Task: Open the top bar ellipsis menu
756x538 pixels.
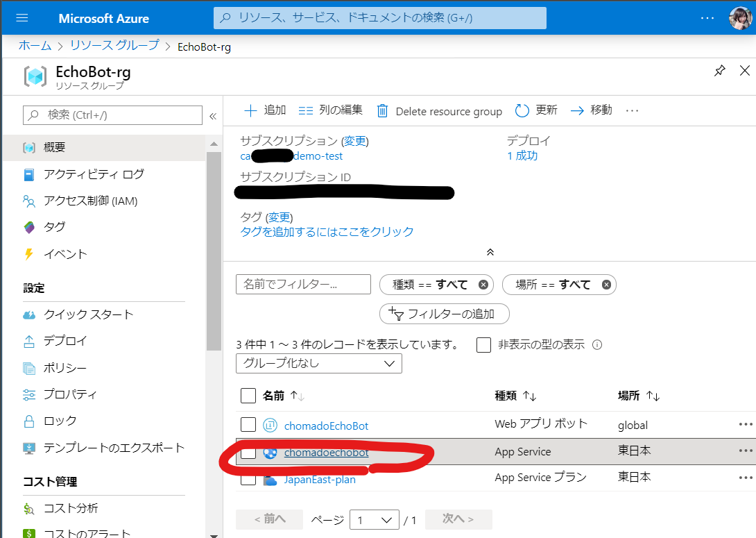Action: 707,18
